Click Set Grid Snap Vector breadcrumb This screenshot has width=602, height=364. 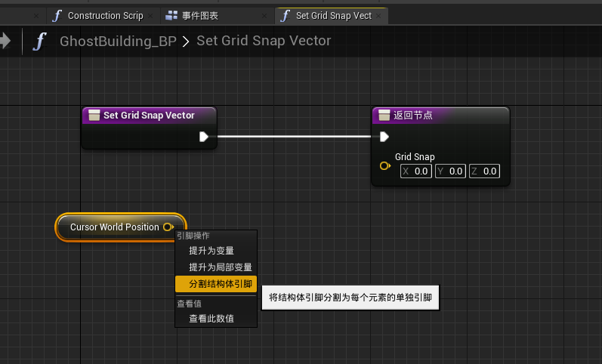(264, 41)
